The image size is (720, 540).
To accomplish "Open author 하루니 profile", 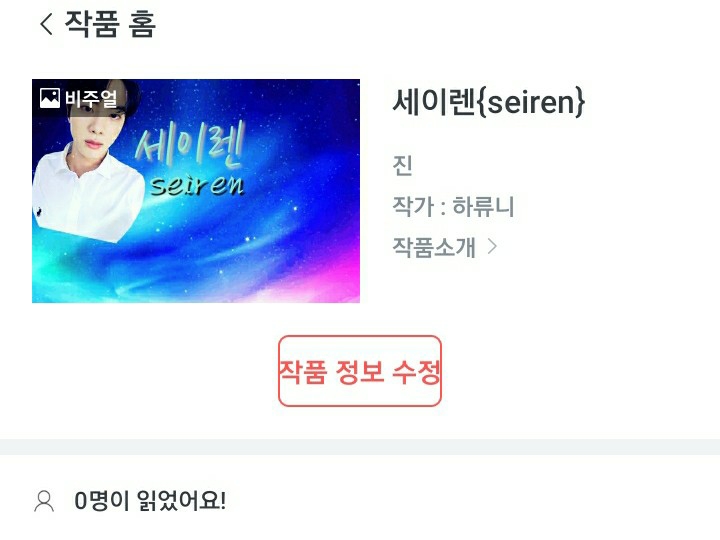I will tap(483, 206).
